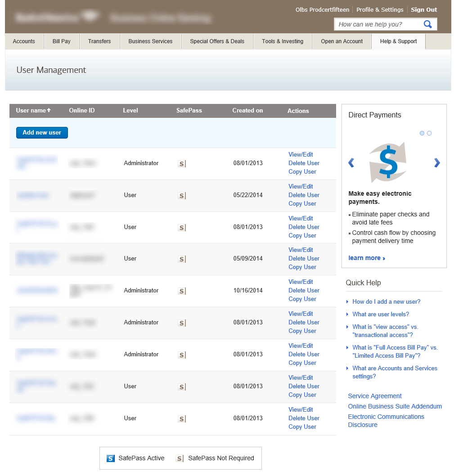Expand 'What are user levels?' help topic
The width and height of the screenshot is (454, 476).
(381, 314)
